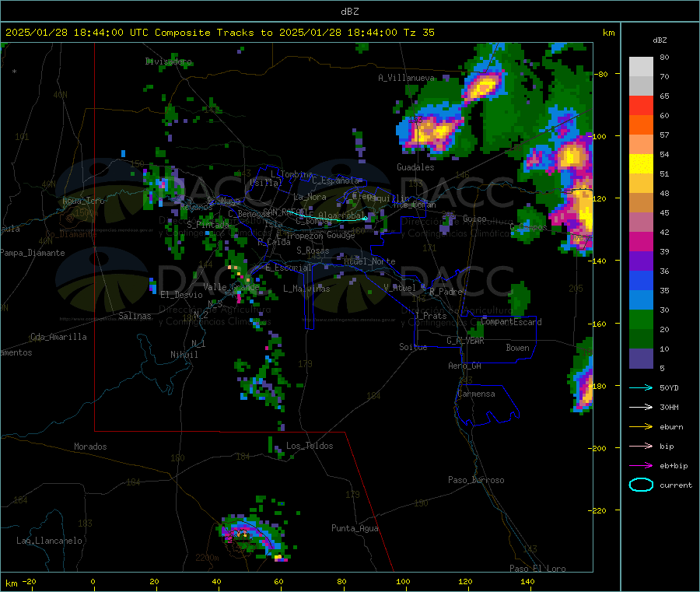Select the green 20 dBZ color swatch
The height and width of the screenshot is (592, 700).
(x=641, y=320)
